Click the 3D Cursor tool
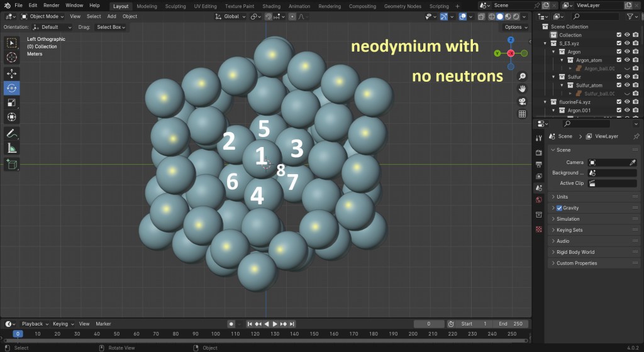Screen dimensions: 644x352 (12, 58)
